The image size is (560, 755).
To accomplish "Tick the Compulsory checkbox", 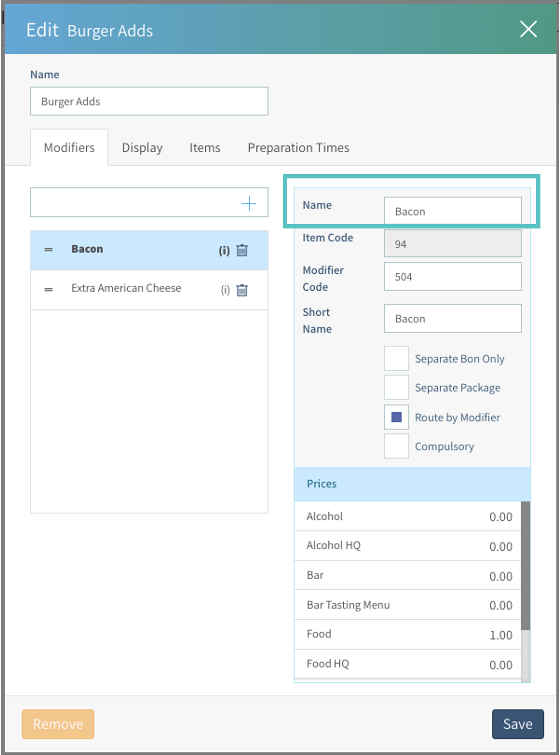I will (396, 446).
